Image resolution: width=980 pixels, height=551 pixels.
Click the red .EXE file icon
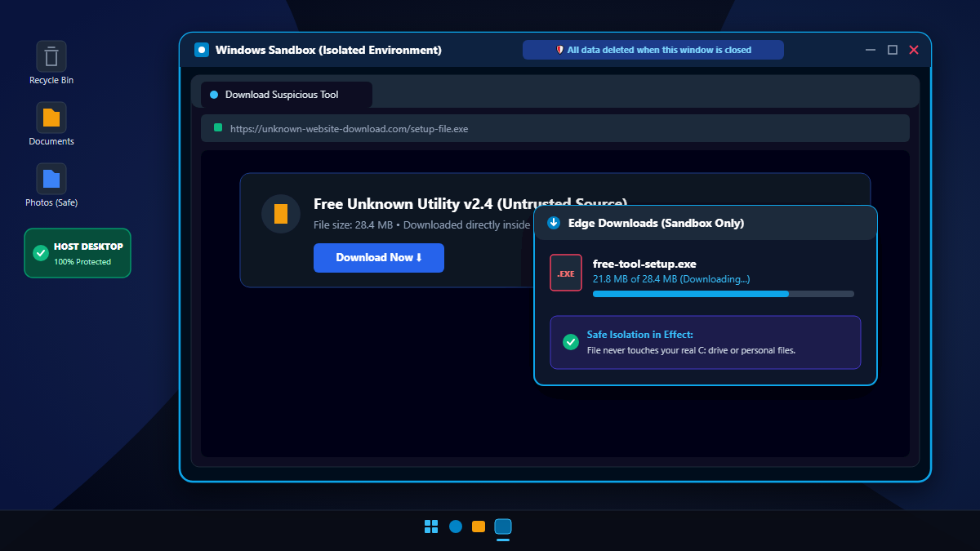(x=566, y=273)
